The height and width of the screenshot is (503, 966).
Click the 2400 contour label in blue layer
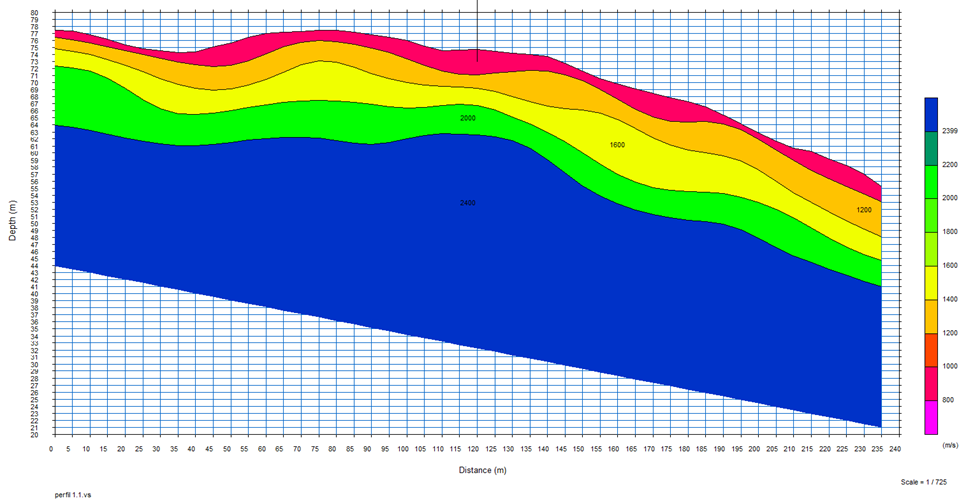(x=468, y=203)
